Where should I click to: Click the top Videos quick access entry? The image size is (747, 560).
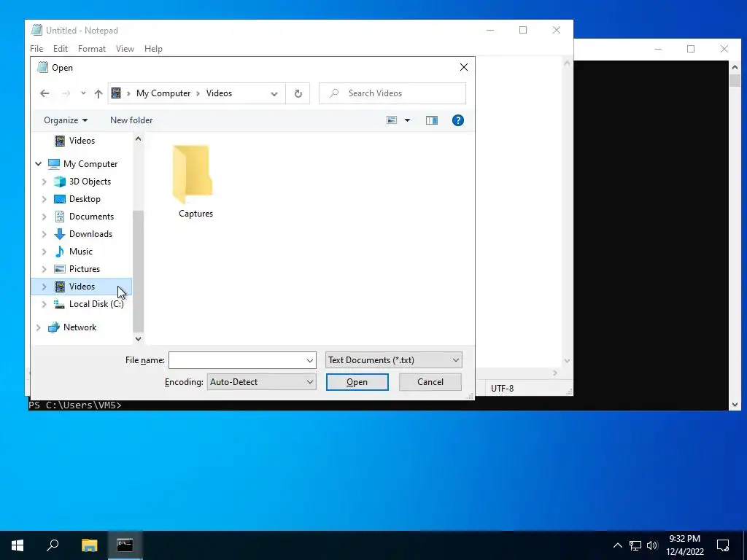82,141
